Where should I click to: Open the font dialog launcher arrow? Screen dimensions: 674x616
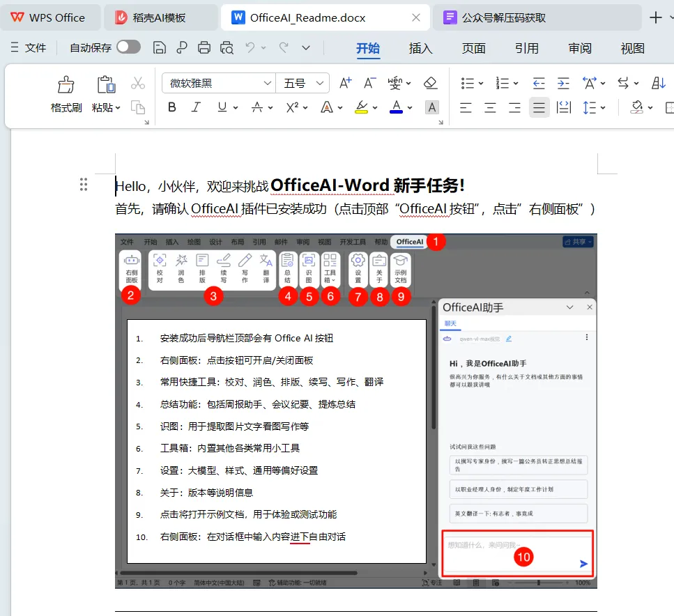441,123
